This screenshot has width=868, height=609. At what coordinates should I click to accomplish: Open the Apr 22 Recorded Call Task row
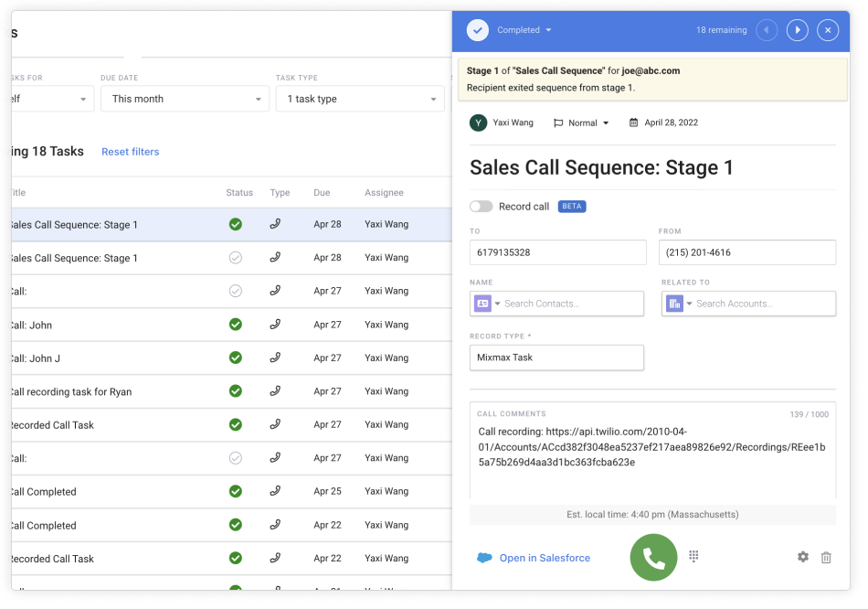click(x=231, y=558)
